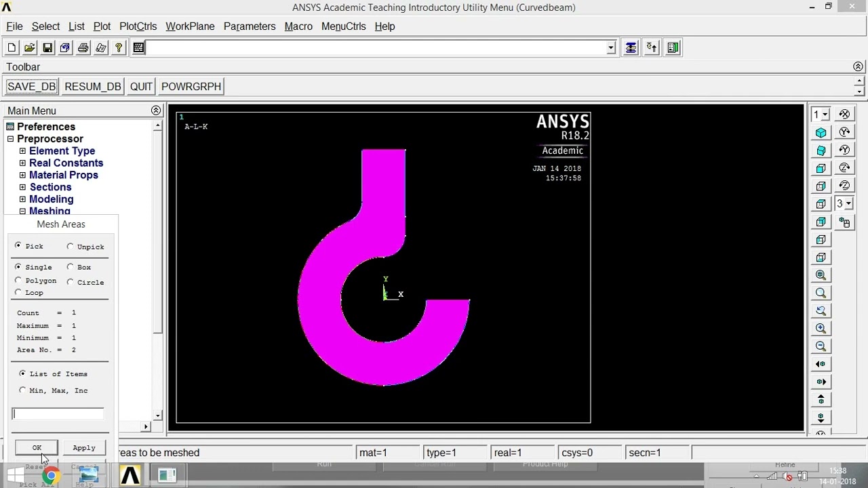This screenshot has height=488, width=868.
Task: Click Toolbar panel scroll-down arrow
Action: point(859,91)
